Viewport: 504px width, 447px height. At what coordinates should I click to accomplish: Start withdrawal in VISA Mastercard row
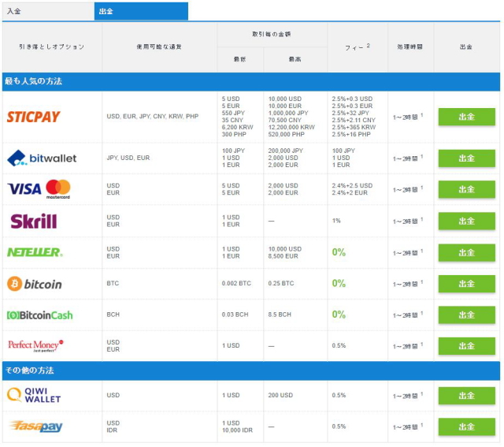click(x=466, y=189)
